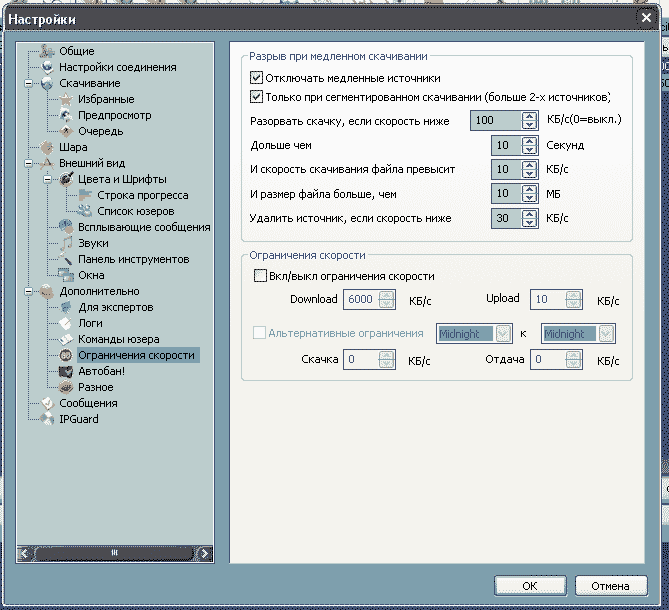Click the tree's horizontal scrollbar thumb

pos(114,552)
